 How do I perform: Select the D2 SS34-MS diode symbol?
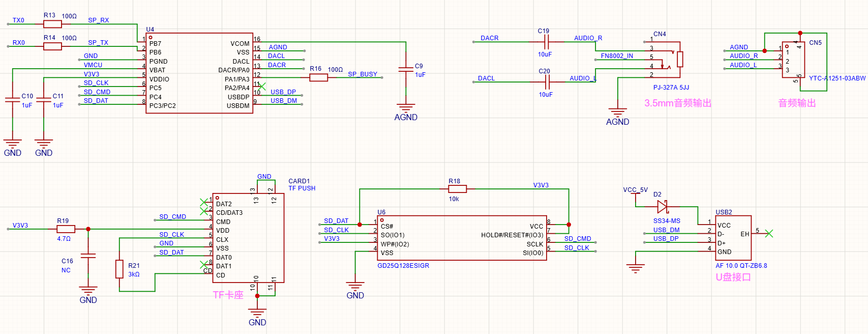coord(662,207)
